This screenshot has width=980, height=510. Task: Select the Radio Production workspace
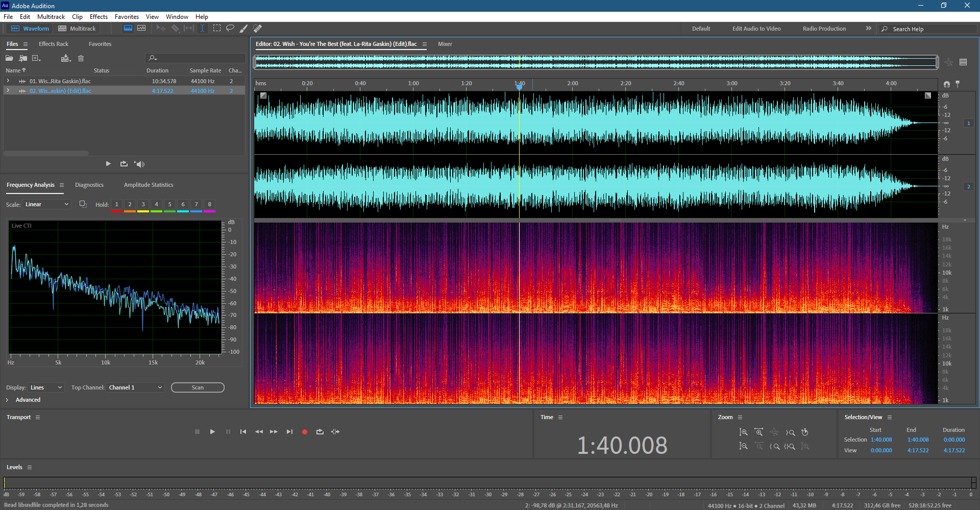click(x=824, y=29)
